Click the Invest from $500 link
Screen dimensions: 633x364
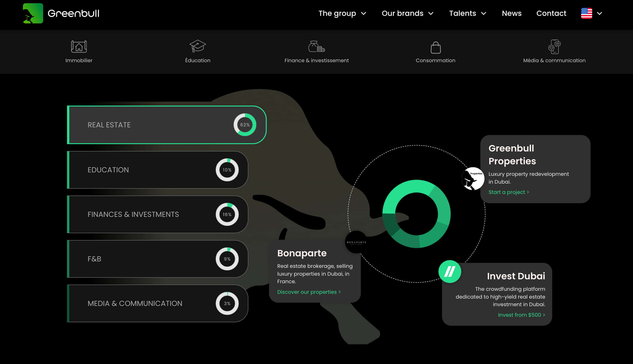[521, 315]
